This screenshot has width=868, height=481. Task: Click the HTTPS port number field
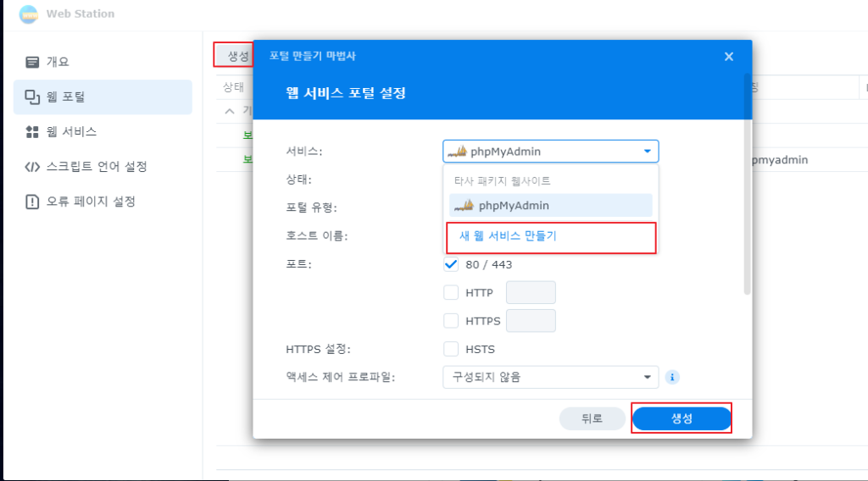531,321
